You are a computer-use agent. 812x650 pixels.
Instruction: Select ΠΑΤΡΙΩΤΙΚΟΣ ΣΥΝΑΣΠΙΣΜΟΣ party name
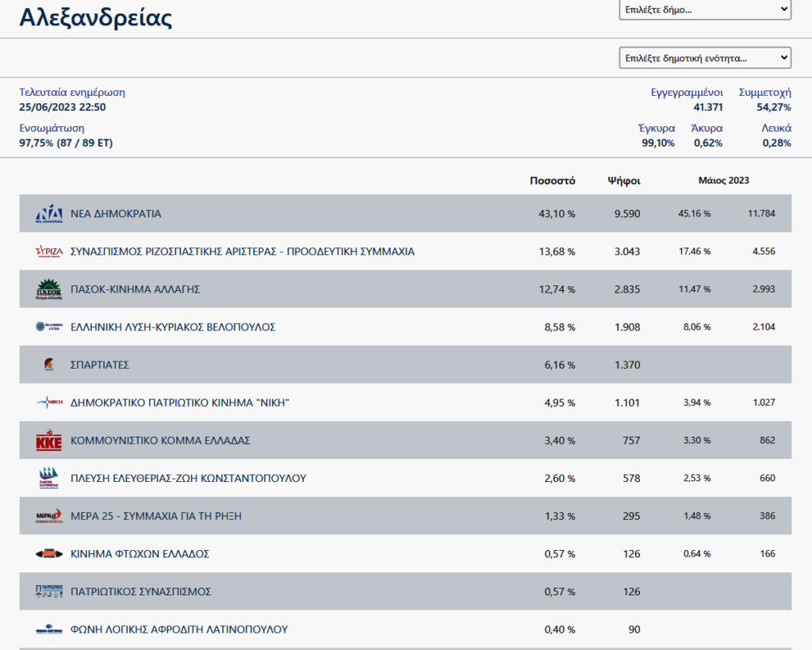[x=141, y=591]
